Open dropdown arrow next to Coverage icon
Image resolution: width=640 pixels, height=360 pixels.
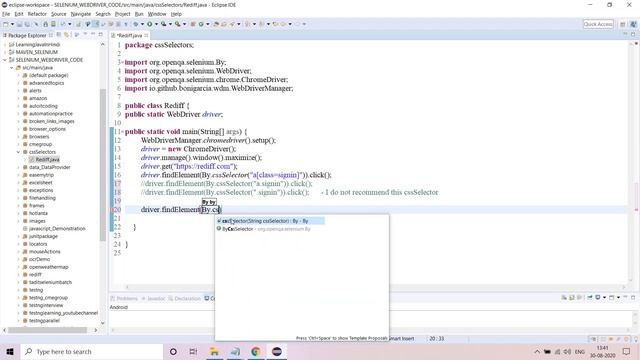[x=170, y=24]
